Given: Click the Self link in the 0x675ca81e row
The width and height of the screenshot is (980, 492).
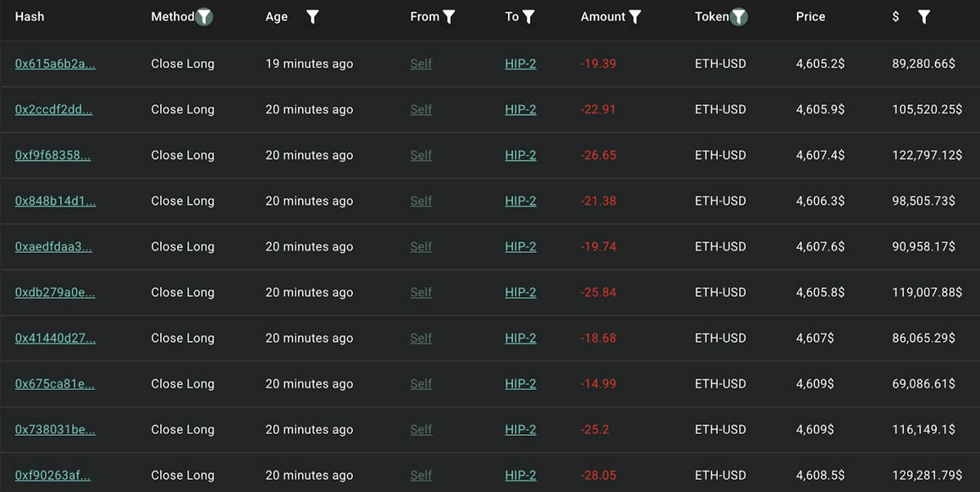Looking at the screenshot, I should [421, 383].
